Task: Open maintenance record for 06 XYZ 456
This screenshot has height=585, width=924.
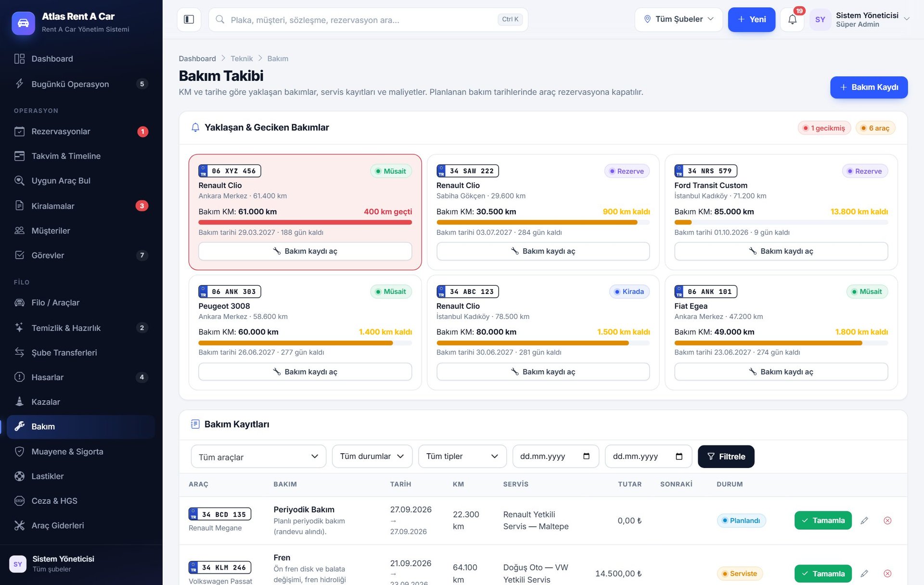Action: coord(305,251)
